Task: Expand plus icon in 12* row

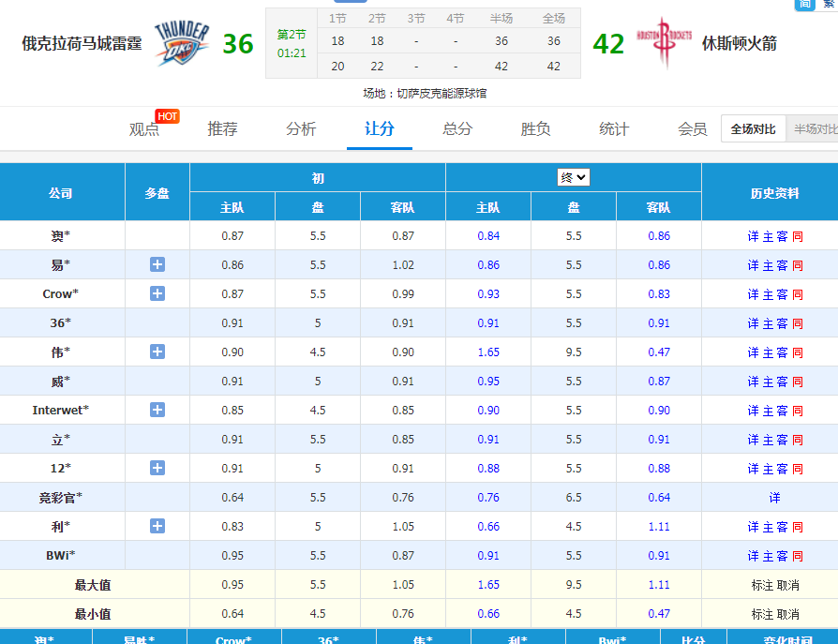Action: point(157,469)
